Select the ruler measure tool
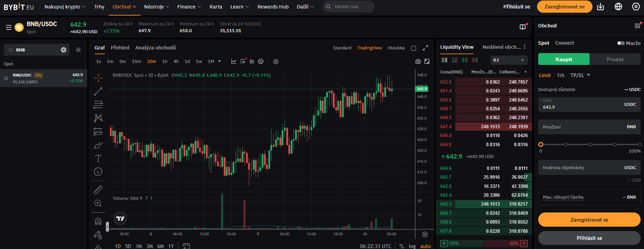 coord(98,190)
